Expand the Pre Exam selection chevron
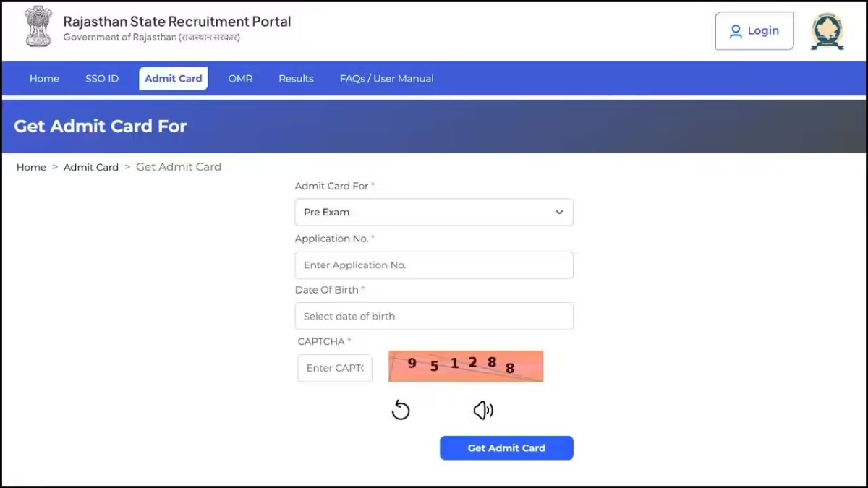Image resolution: width=868 pixels, height=488 pixels. pyautogui.click(x=559, y=212)
